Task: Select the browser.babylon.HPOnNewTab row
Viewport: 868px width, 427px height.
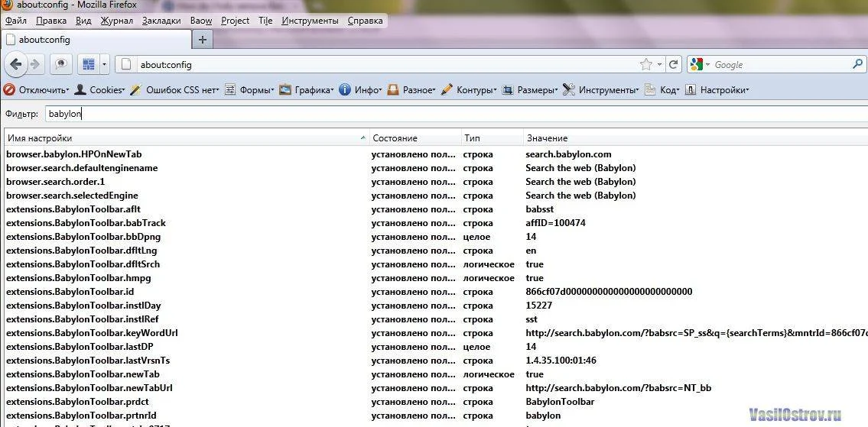Action: [x=436, y=154]
